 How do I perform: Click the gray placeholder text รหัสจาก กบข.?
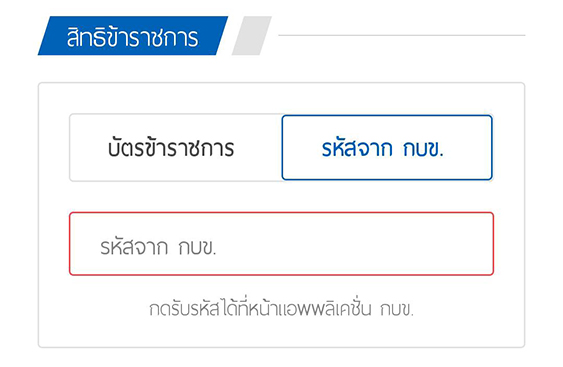pos(158,247)
